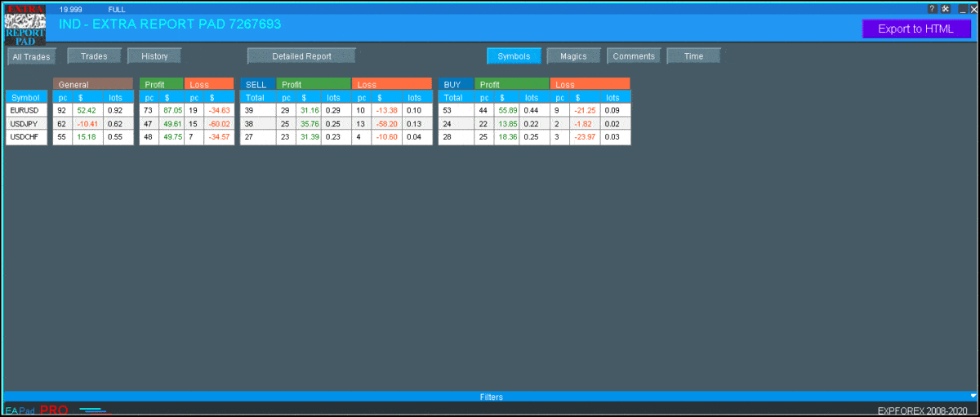
Task: Open the help question mark icon
Action: tap(933, 9)
